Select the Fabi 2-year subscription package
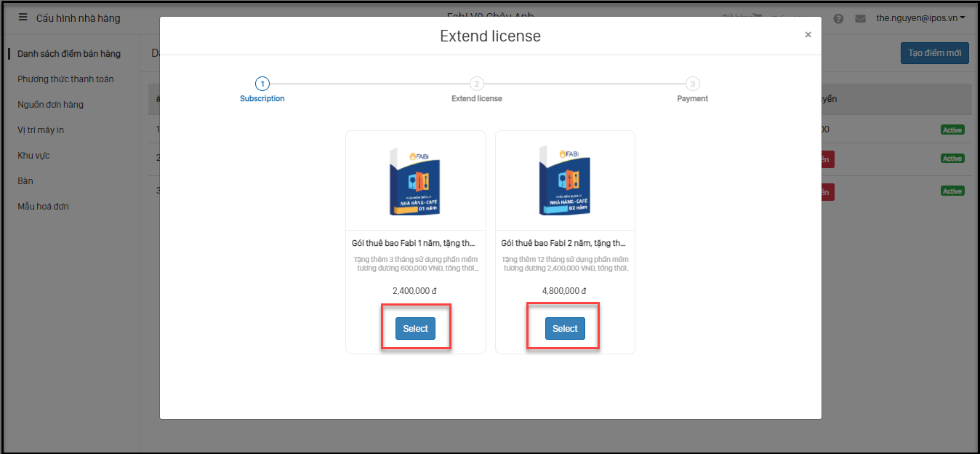This screenshot has width=980, height=454. tap(565, 328)
